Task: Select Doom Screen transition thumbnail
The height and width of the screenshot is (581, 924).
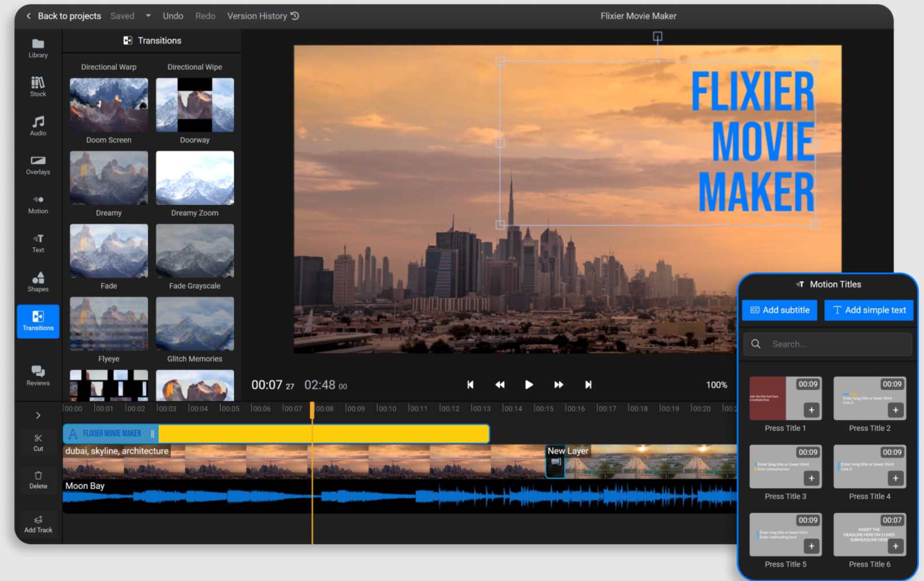Action: tap(109, 105)
